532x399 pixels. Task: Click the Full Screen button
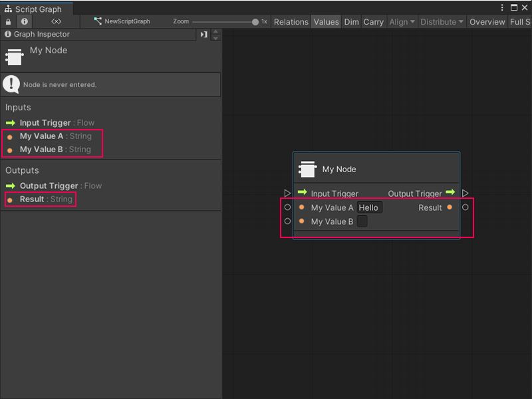coord(522,21)
